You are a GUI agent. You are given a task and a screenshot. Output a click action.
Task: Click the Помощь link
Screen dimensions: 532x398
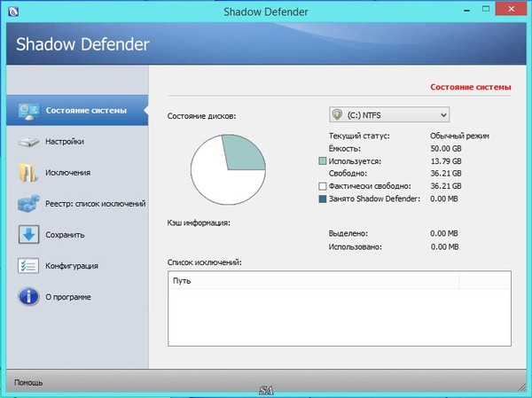[x=28, y=382]
